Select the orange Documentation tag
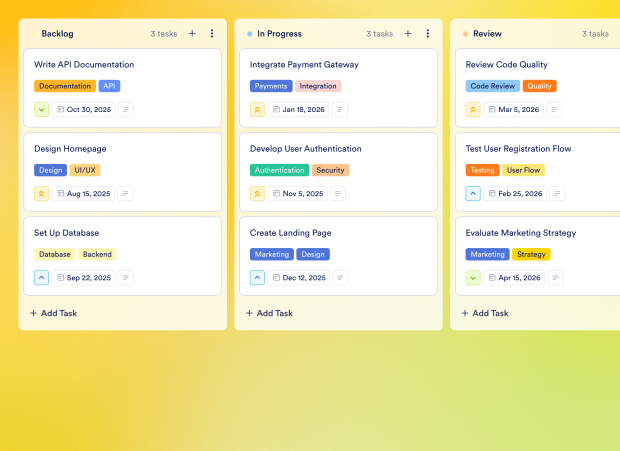The image size is (620, 451). (x=65, y=86)
